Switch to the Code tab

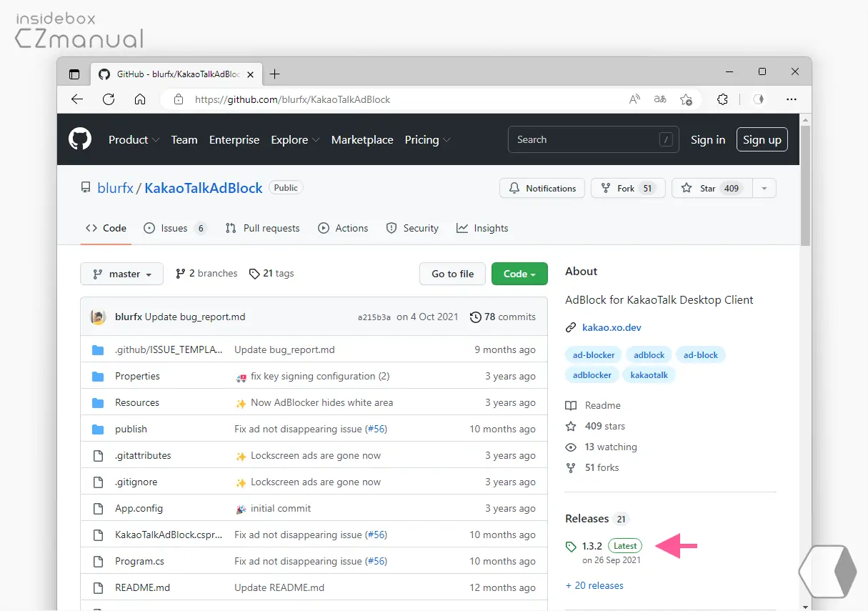click(x=106, y=228)
